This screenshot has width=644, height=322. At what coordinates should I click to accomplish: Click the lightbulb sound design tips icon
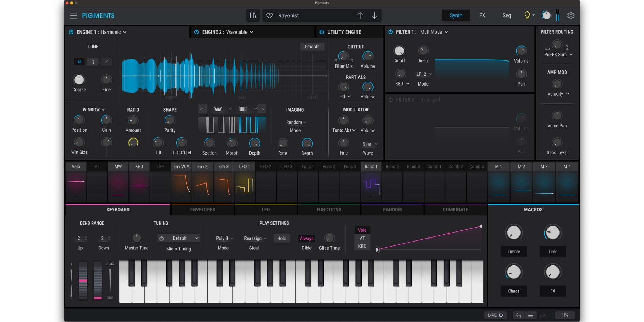[527, 15]
